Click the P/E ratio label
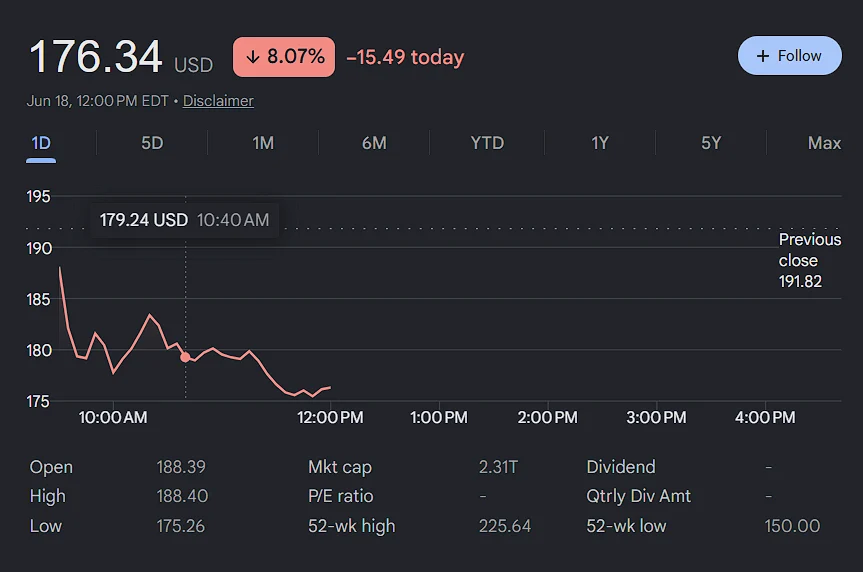The width and height of the screenshot is (863, 572). pyautogui.click(x=341, y=496)
